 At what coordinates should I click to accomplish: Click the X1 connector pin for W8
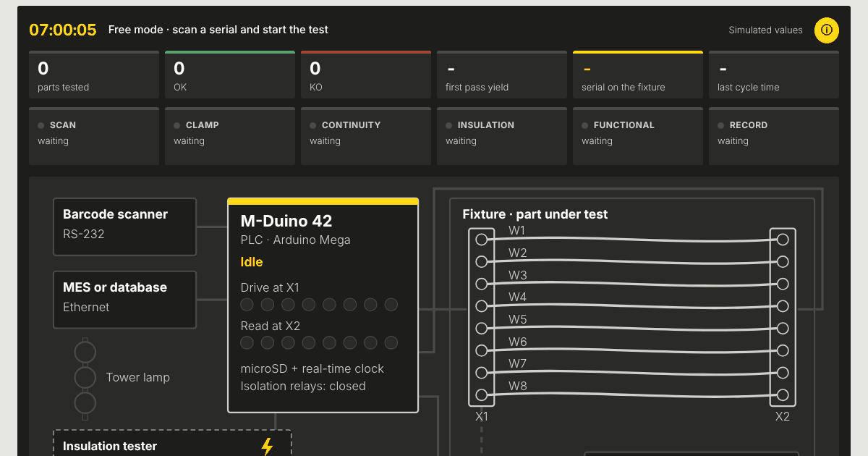click(x=481, y=395)
